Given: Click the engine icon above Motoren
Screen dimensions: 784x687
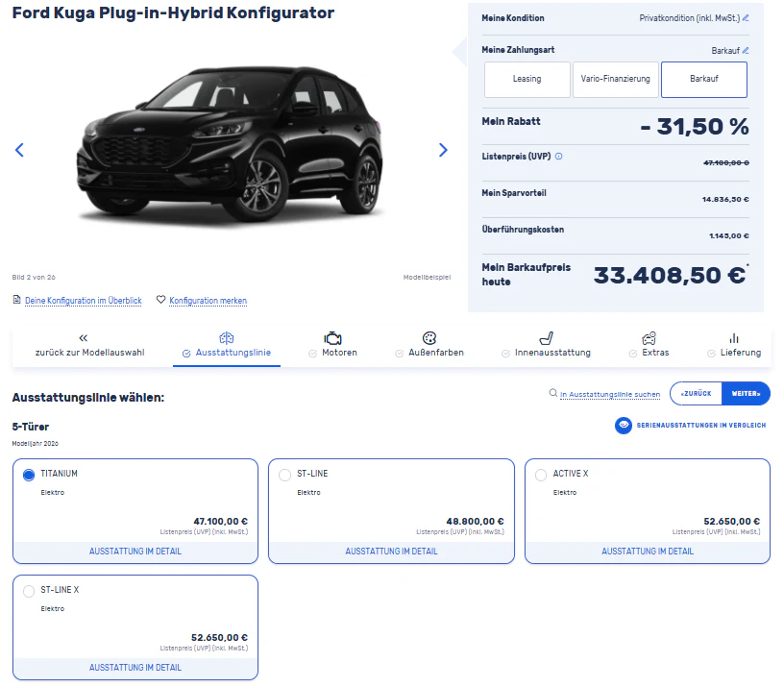Looking at the screenshot, I should point(332,338).
